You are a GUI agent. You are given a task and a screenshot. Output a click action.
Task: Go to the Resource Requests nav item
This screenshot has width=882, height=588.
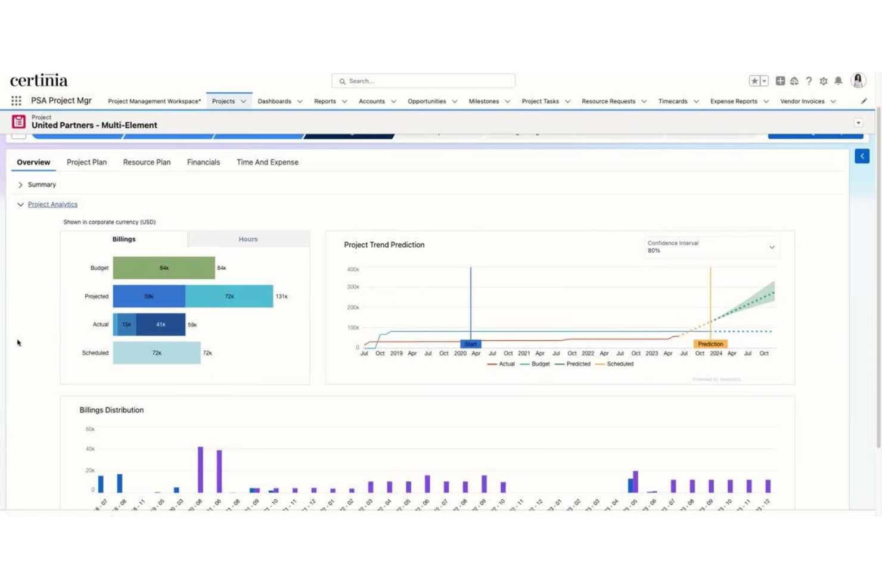(x=608, y=101)
